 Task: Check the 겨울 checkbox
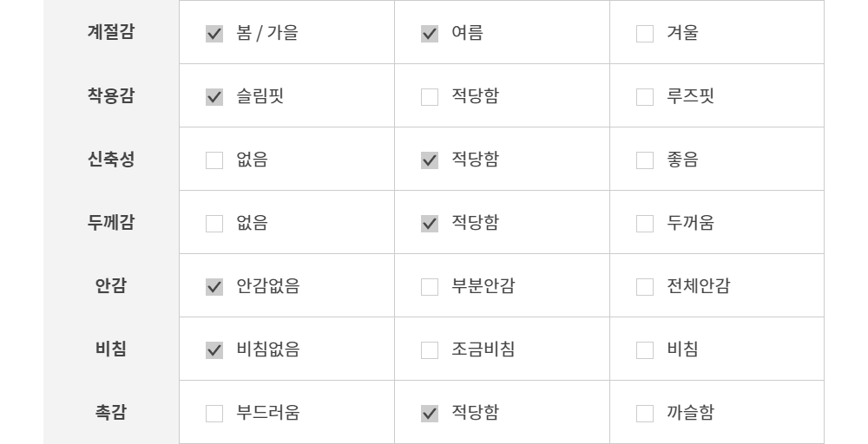point(645,34)
